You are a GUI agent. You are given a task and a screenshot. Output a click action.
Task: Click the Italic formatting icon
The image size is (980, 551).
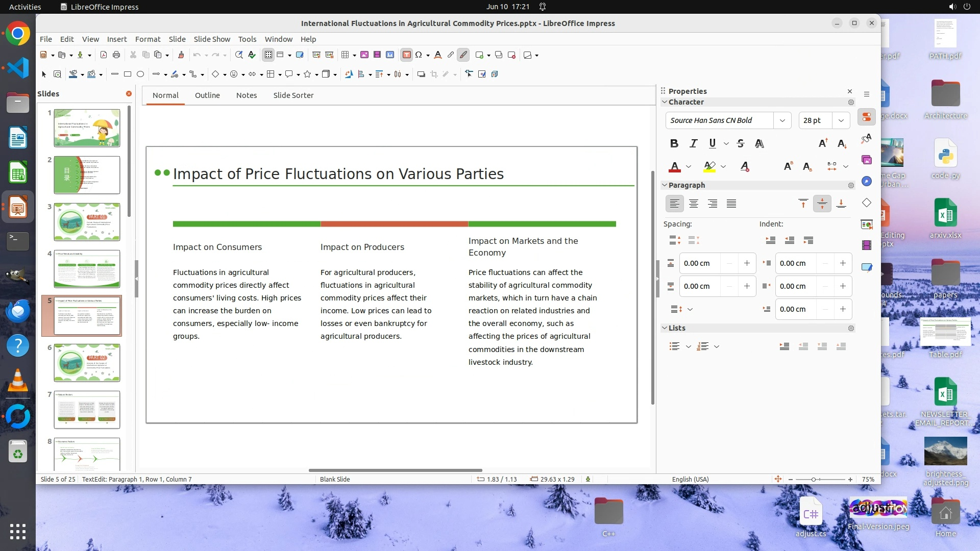[693, 144]
